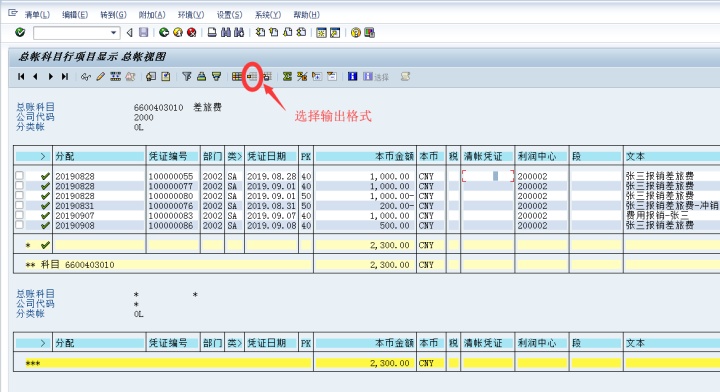Open the 环境(V) menu

coord(191,15)
